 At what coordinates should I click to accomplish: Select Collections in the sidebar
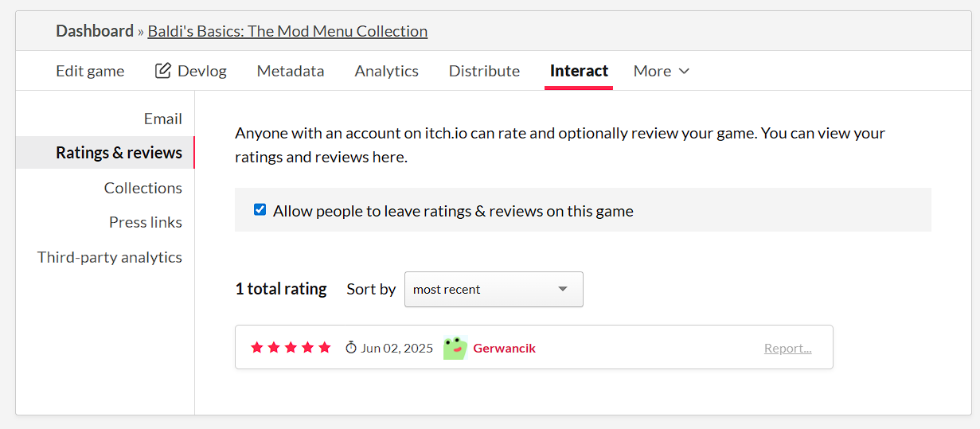143,188
